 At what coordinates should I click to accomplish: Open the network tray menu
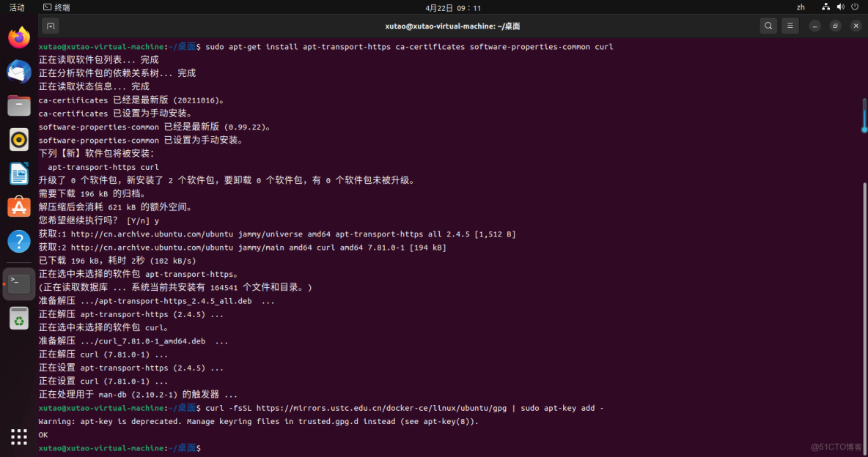pyautogui.click(x=827, y=7)
